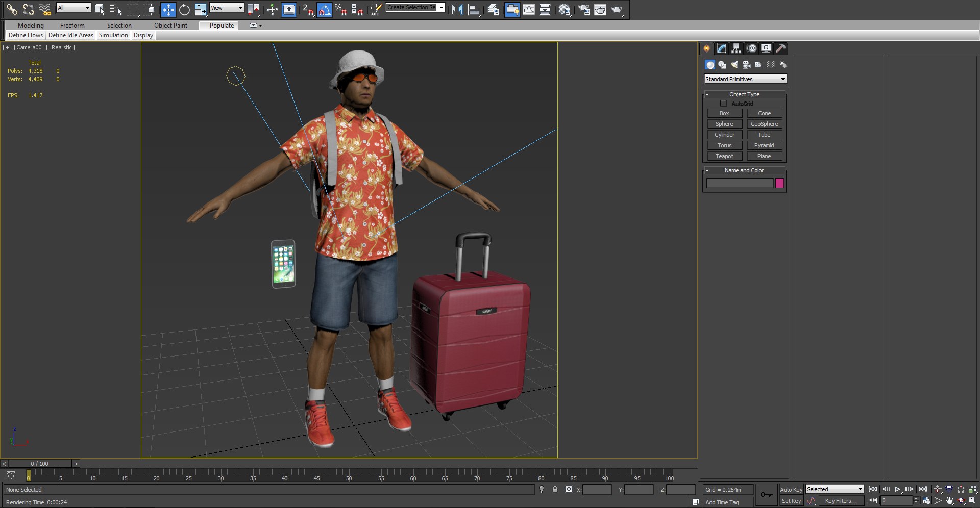Open the magenta object color swatch

(779, 183)
